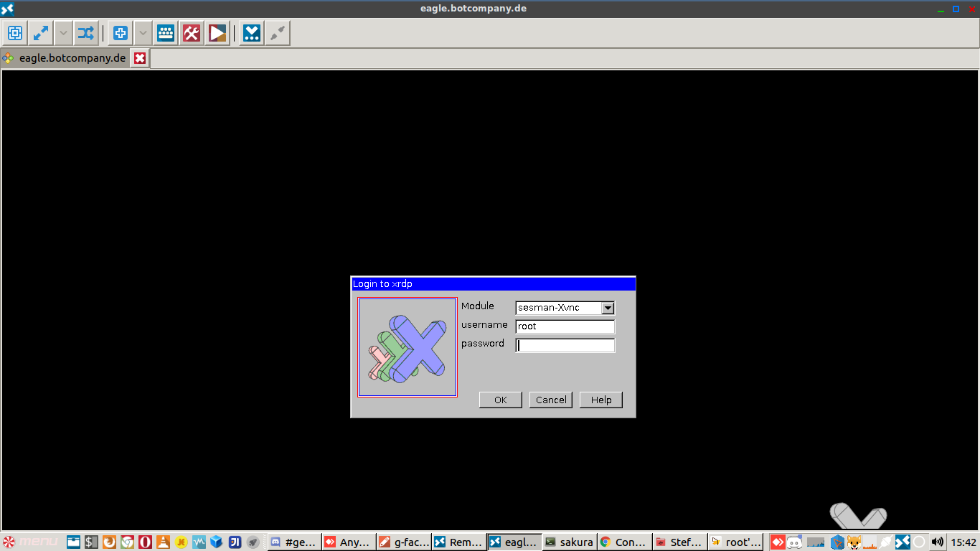
Task: Open the Module sesman-Xvnc dropdown
Action: (608, 308)
